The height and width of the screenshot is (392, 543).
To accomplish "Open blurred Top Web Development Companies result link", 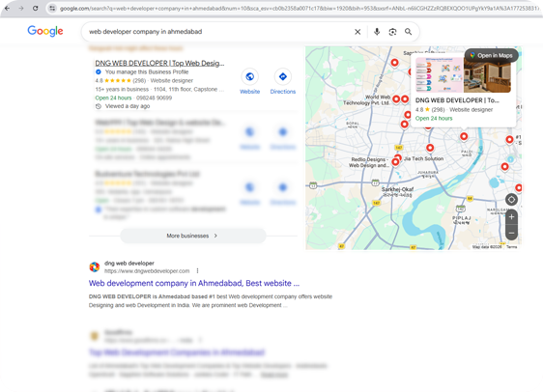I will click(x=177, y=352).
